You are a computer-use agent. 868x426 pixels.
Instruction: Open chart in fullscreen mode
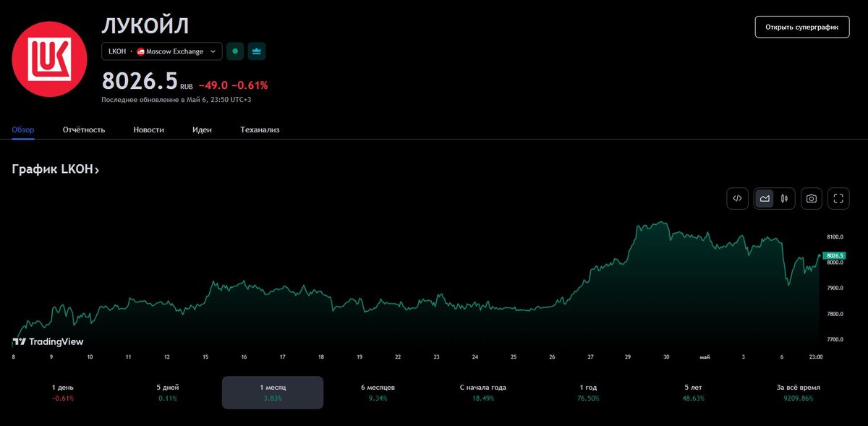click(838, 198)
